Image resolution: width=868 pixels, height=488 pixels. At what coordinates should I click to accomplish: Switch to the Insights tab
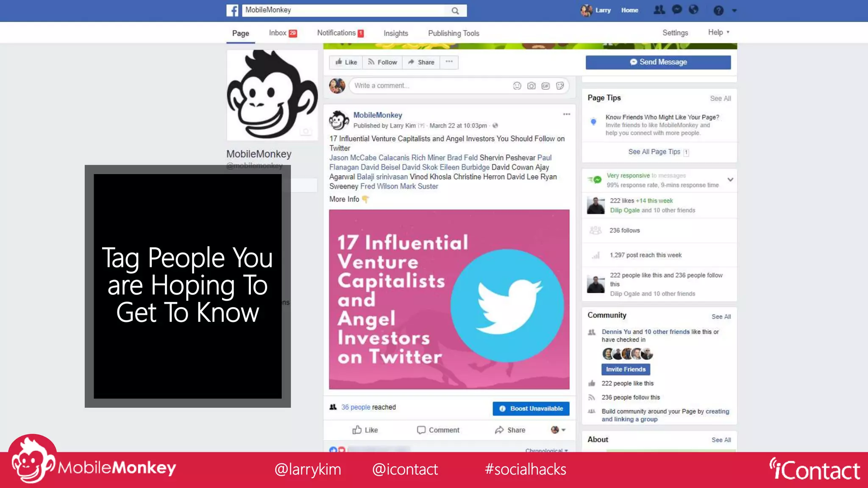pos(396,33)
